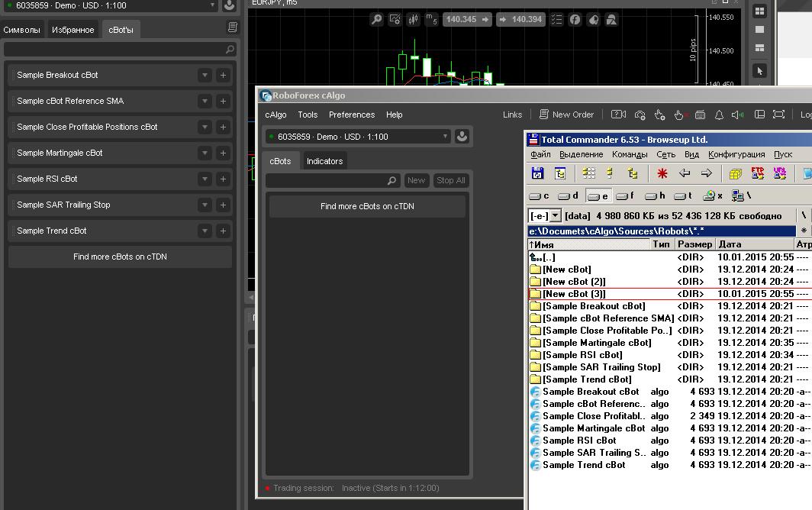Image resolution: width=812 pixels, height=510 pixels.
Task: Open the Tools menu in cAlgo
Action: click(308, 115)
